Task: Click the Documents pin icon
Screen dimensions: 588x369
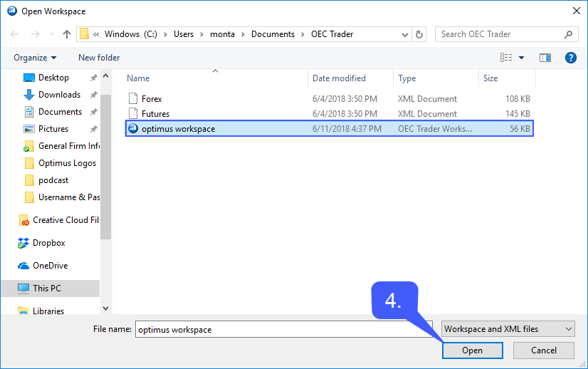Action: 93,112
